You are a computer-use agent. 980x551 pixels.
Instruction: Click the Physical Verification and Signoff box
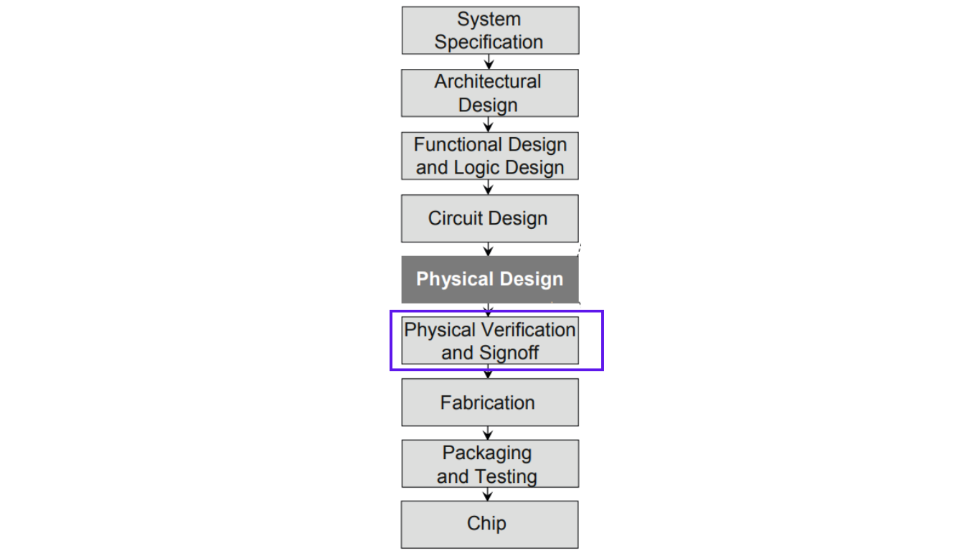tap(489, 341)
